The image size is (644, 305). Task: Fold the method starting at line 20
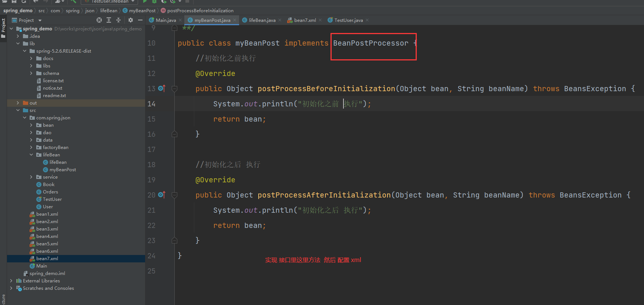tap(174, 195)
